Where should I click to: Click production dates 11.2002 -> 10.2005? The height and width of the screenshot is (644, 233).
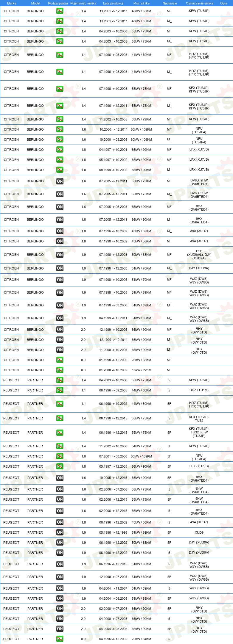coord(113,119)
